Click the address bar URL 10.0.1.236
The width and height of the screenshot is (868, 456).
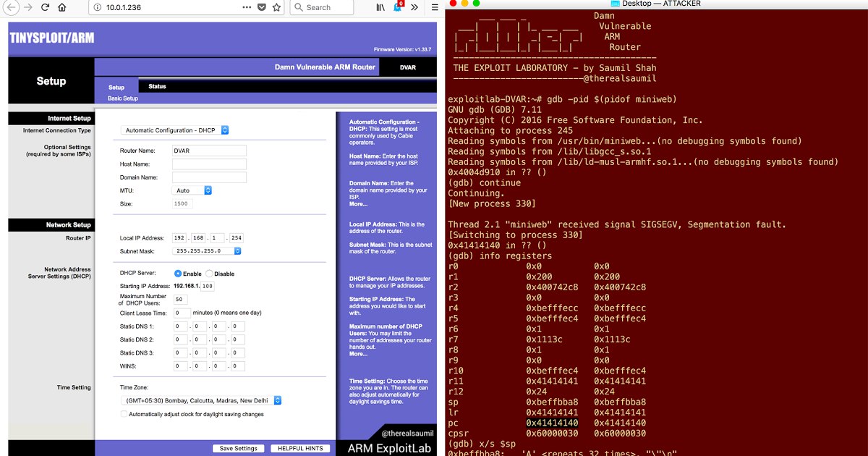click(x=122, y=7)
